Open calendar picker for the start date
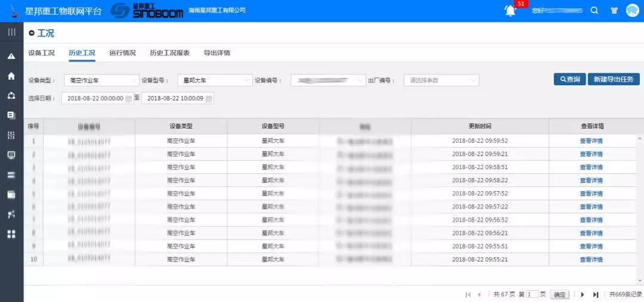 (x=128, y=98)
